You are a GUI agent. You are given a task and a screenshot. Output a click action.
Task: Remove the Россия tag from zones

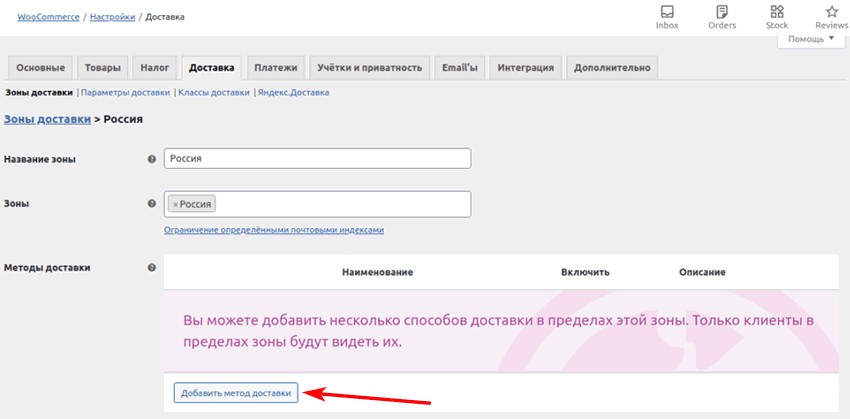[x=175, y=204]
